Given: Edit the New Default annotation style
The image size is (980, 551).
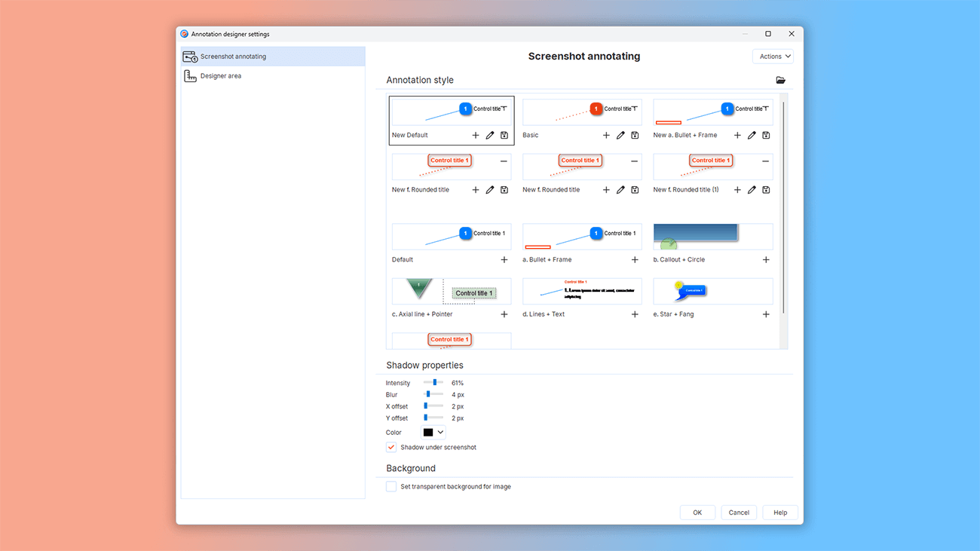Looking at the screenshot, I should [488, 135].
